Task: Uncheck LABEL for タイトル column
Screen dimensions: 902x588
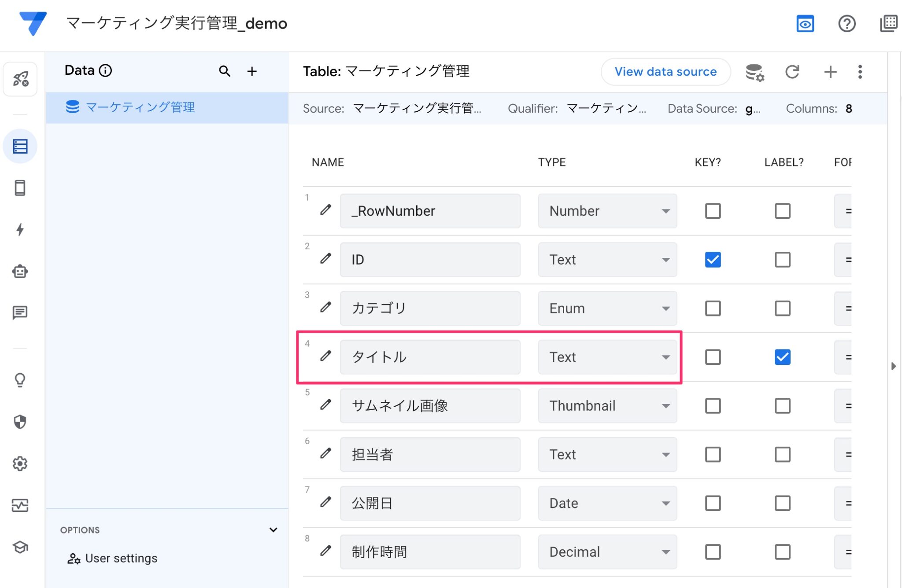Action: pos(782,357)
